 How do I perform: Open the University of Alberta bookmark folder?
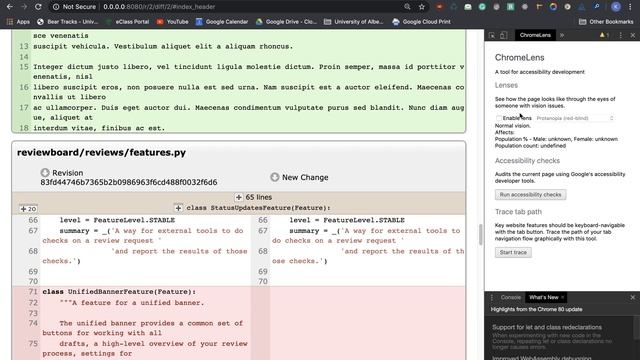pos(353,22)
